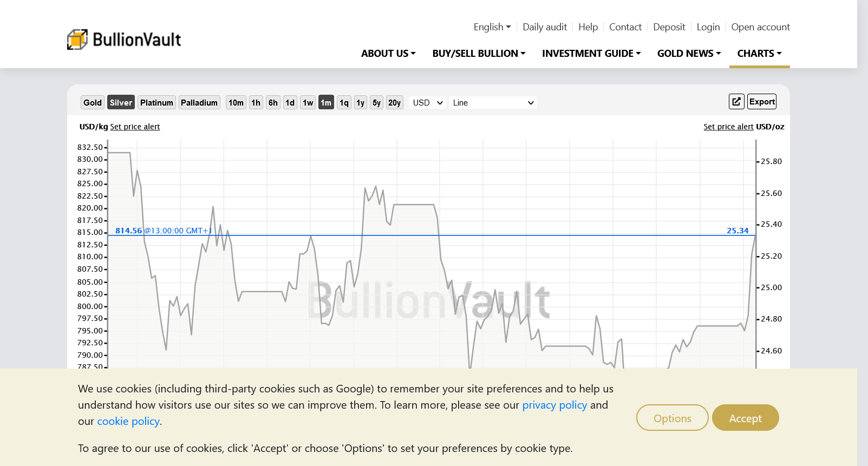
Task: Switch chart to Palladium
Action: (199, 103)
